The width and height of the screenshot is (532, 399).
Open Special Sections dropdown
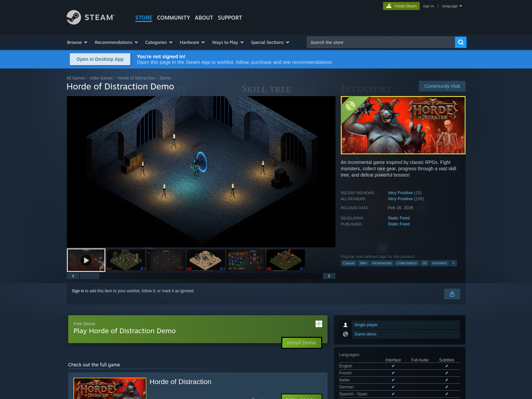pos(270,42)
